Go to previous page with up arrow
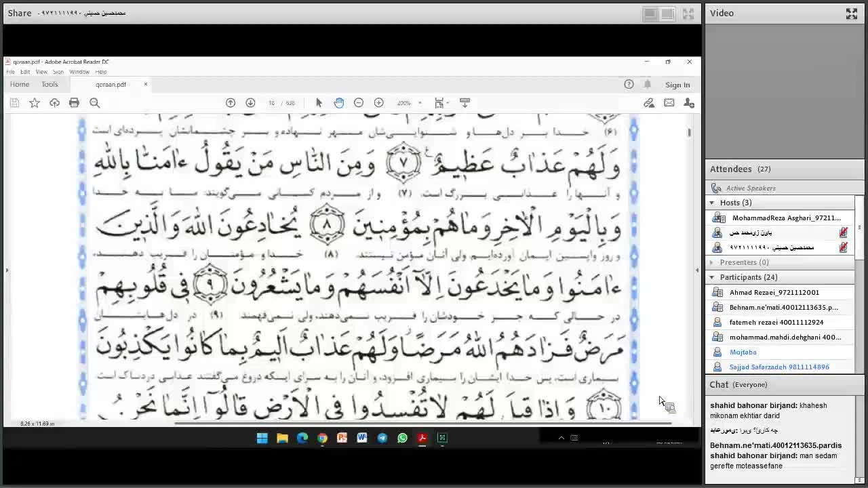Viewport: 868px width, 488px height. 231,102
